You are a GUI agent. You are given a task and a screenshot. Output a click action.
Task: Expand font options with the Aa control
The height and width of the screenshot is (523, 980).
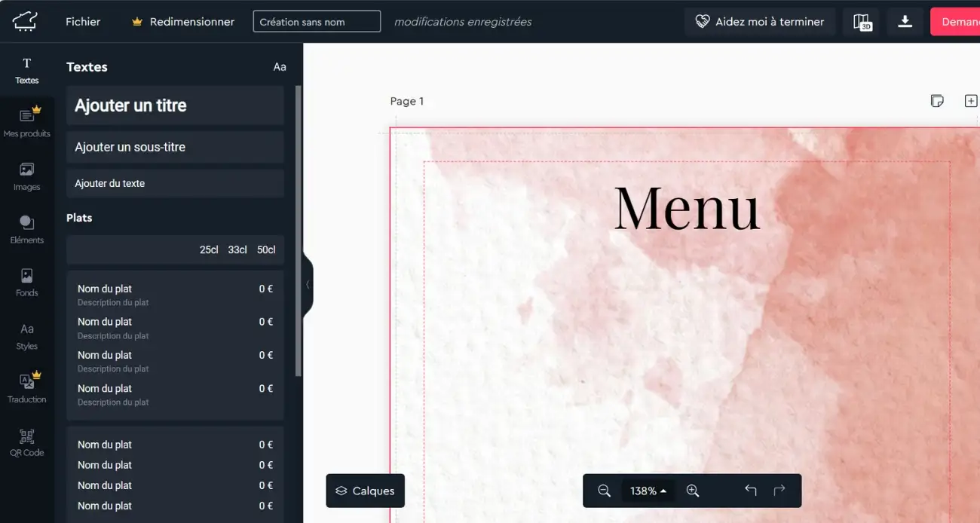pyautogui.click(x=280, y=66)
